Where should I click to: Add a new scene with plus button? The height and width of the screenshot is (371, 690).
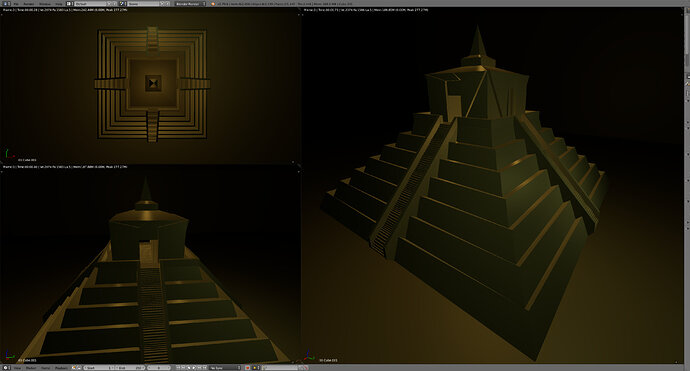pos(162,4)
